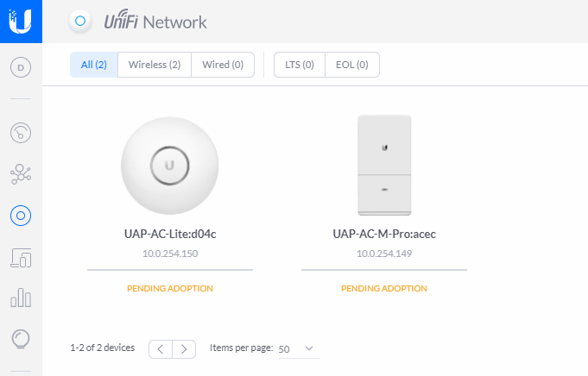This screenshot has height=376, width=588.
Task: Open the UAP-AC-Lite:d04c device thumbnail
Action: 170,166
